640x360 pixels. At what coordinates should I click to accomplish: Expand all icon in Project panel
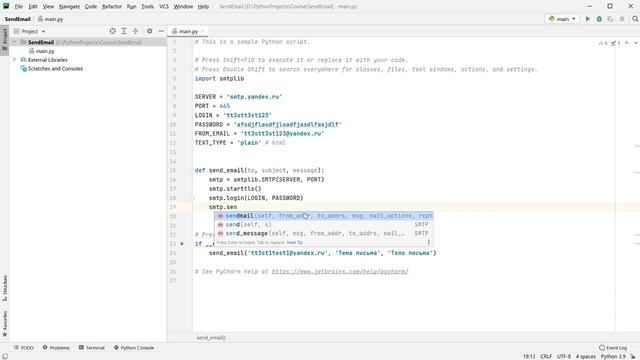124,31
